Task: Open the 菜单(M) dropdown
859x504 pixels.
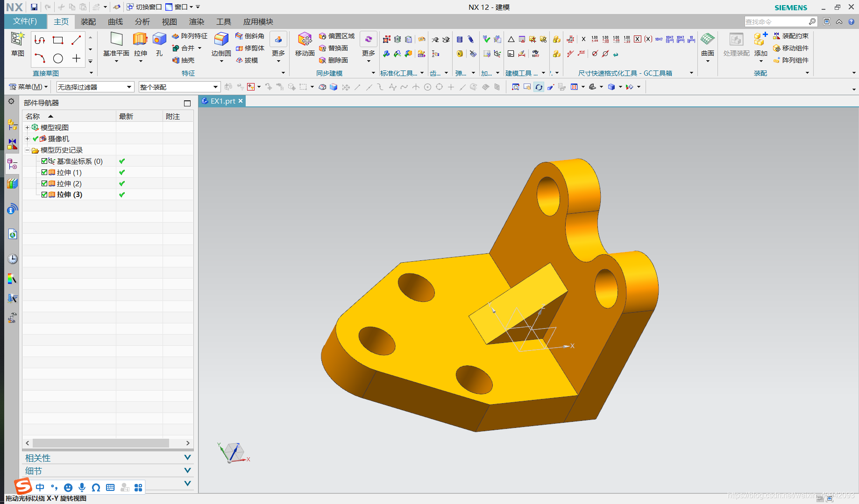Action: 28,87
